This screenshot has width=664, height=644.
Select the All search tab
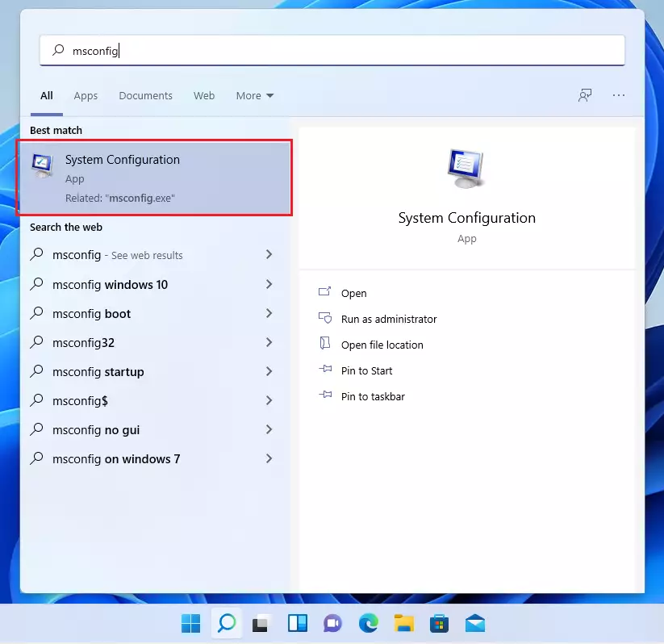[47, 96]
